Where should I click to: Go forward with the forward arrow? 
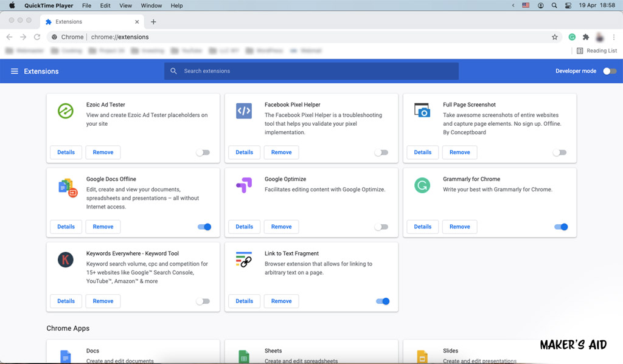tap(23, 37)
